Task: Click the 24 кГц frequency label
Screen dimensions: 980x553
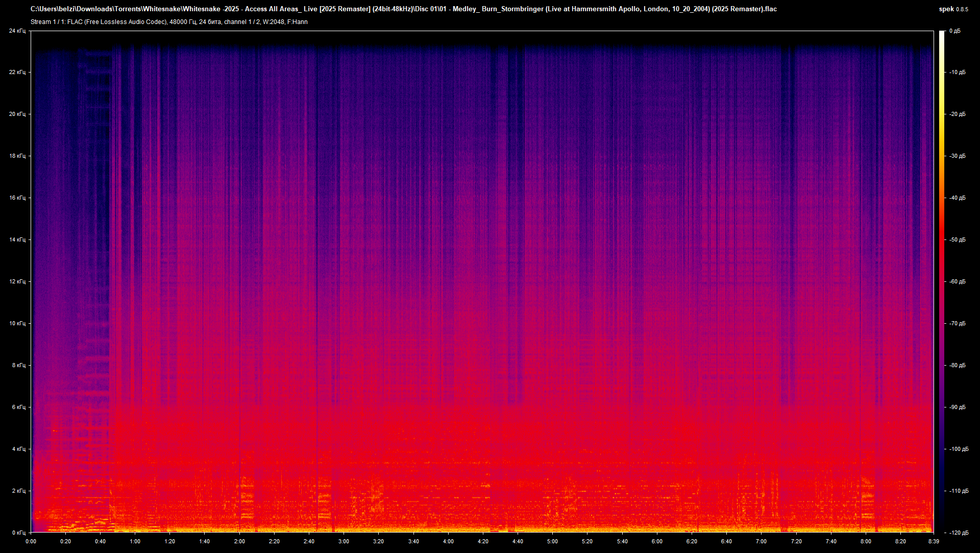Action: click(17, 31)
